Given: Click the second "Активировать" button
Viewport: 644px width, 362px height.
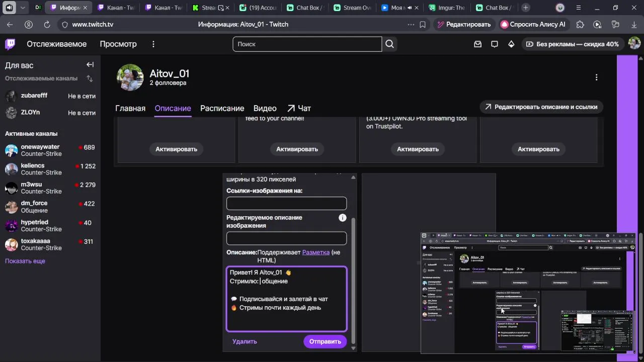Looking at the screenshot, I should (297, 149).
